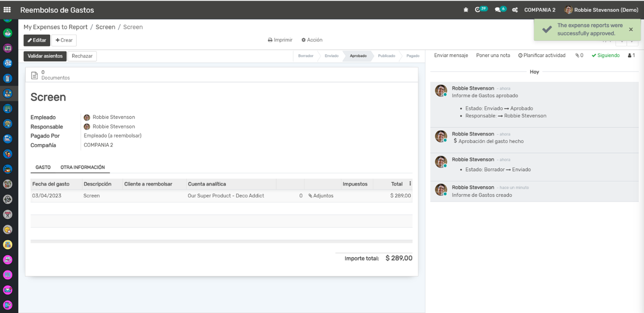The height and width of the screenshot is (313, 644).
Task: Open the Imprimir print dropdown
Action: 280,40
